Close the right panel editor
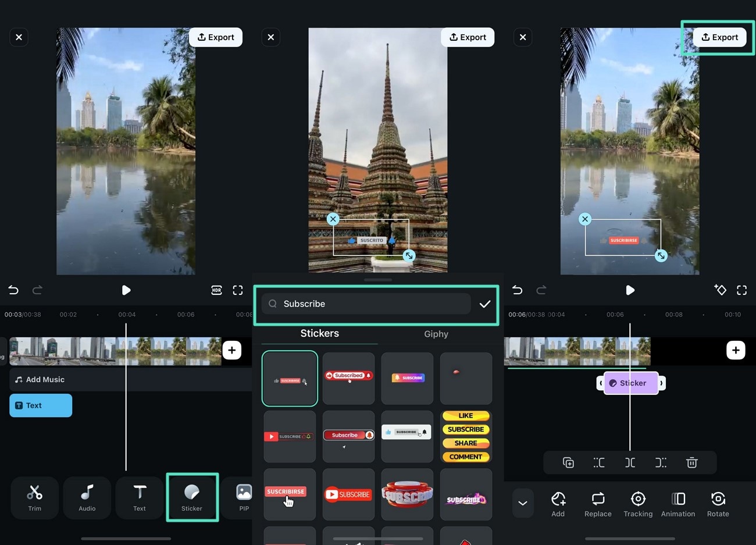The width and height of the screenshot is (756, 545). (523, 37)
